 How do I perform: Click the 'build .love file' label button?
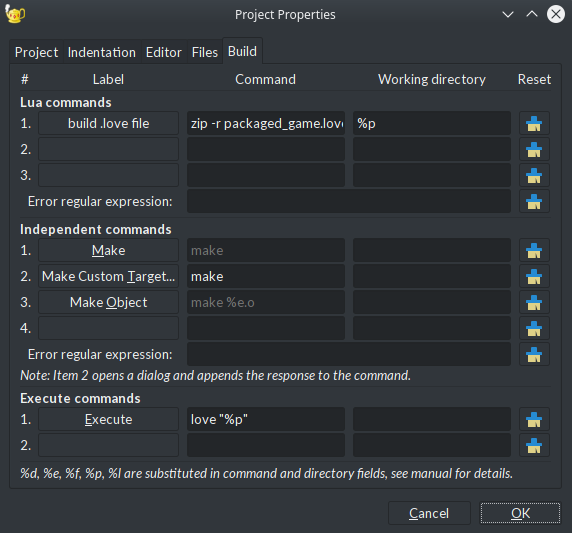108,123
